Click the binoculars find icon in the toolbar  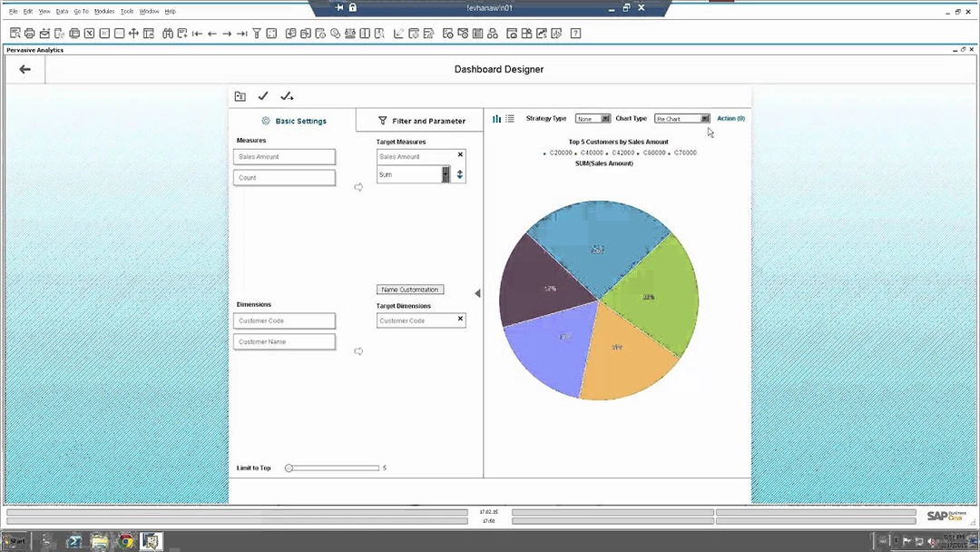pyautogui.click(x=168, y=34)
